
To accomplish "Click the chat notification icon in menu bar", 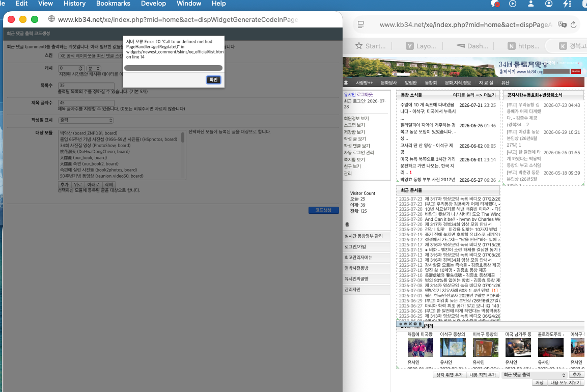I will 495,4.
